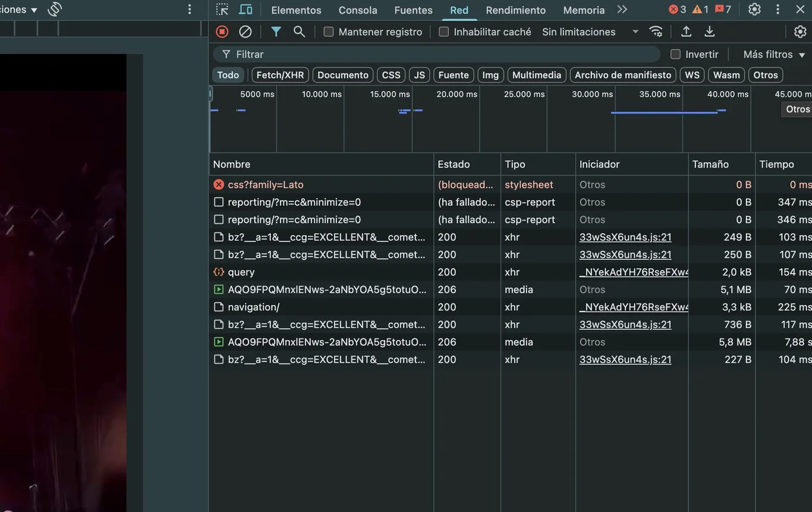Screen dimensions: 812x512
Task: Stop recording network log
Action: (222, 32)
